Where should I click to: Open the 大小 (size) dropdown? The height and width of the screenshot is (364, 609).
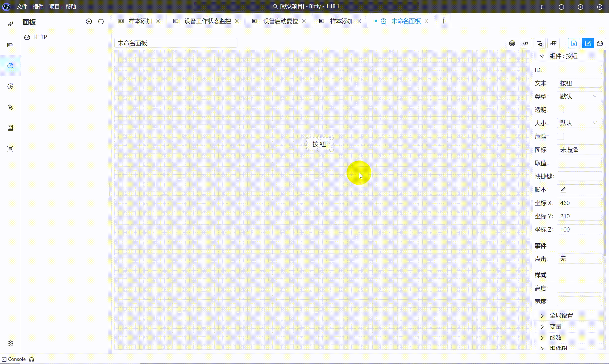click(579, 123)
